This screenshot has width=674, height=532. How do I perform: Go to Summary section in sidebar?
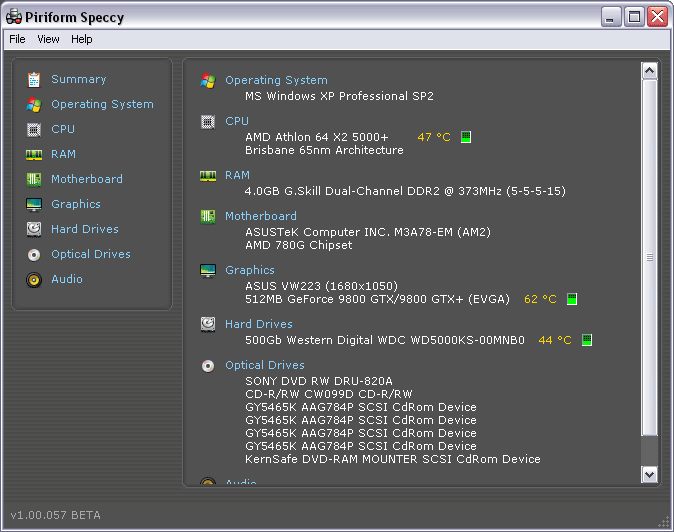(x=79, y=79)
